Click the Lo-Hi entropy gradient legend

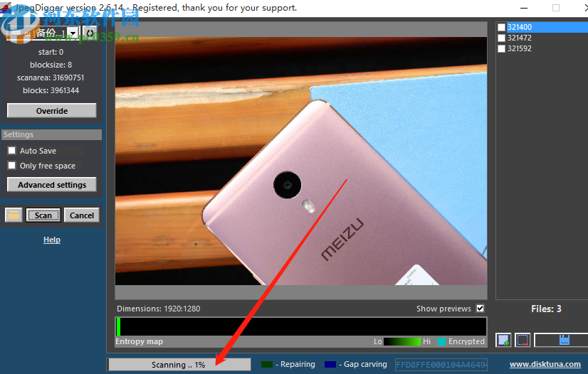pos(402,341)
